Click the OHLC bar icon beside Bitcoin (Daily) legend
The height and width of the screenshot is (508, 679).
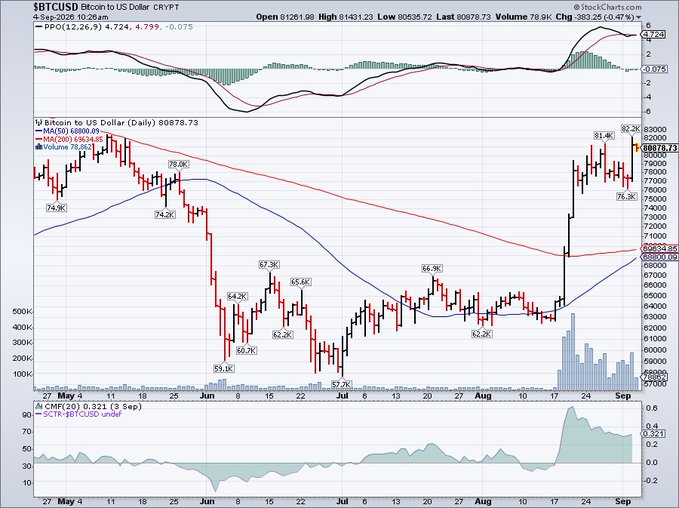(39, 123)
